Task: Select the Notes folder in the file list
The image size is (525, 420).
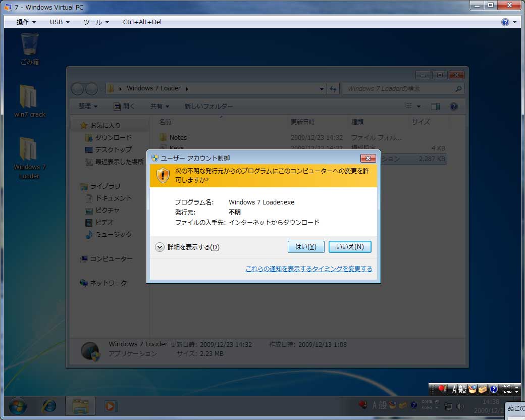Action: [173, 138]
